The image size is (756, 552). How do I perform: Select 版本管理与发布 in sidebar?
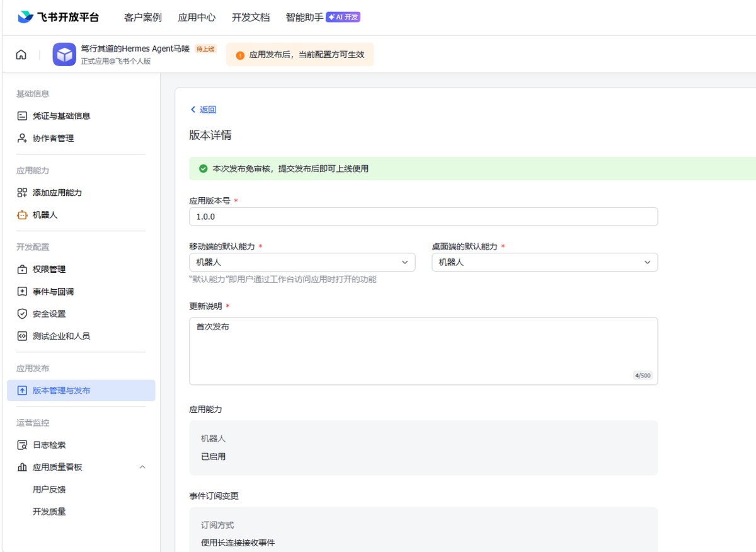click(81, 391)
